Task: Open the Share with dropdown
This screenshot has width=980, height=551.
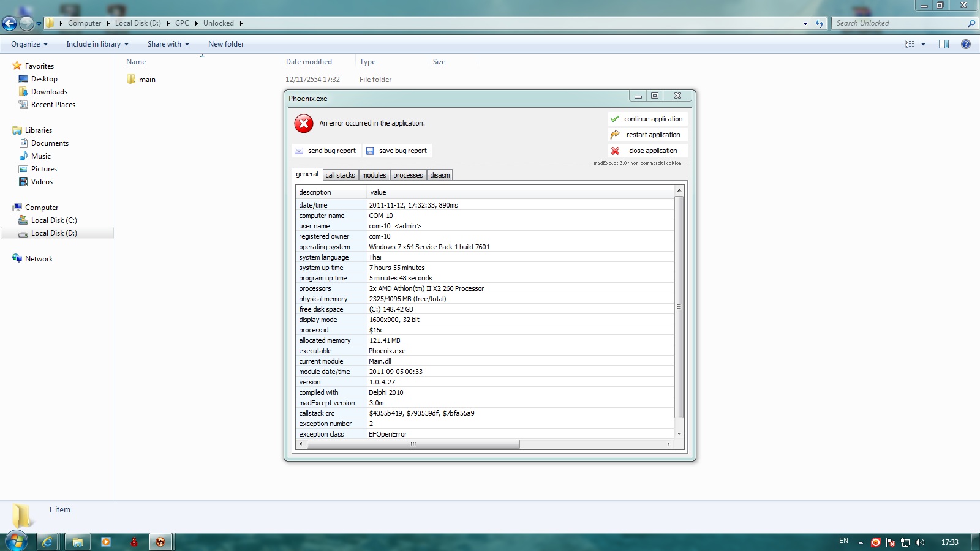Action: 168,44
